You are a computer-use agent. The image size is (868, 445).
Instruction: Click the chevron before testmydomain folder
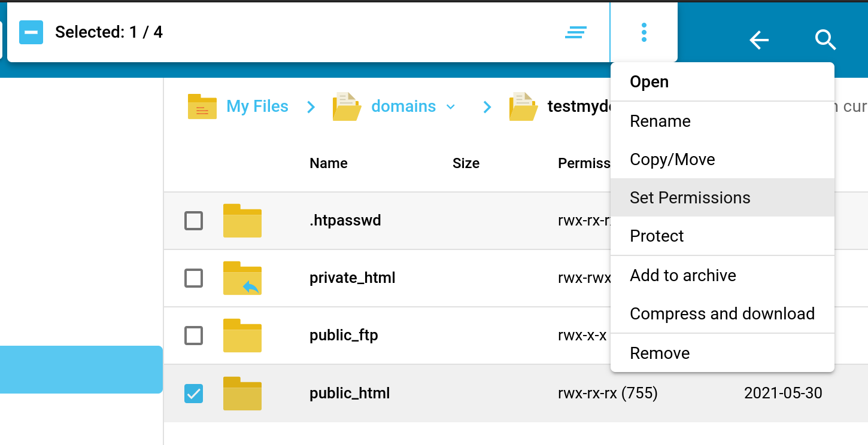click(487, 107)
